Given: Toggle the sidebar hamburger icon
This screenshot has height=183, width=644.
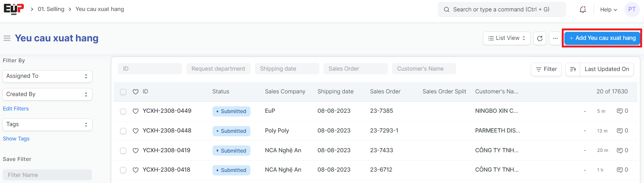Looking at the screenshot, I should [7, 38].
